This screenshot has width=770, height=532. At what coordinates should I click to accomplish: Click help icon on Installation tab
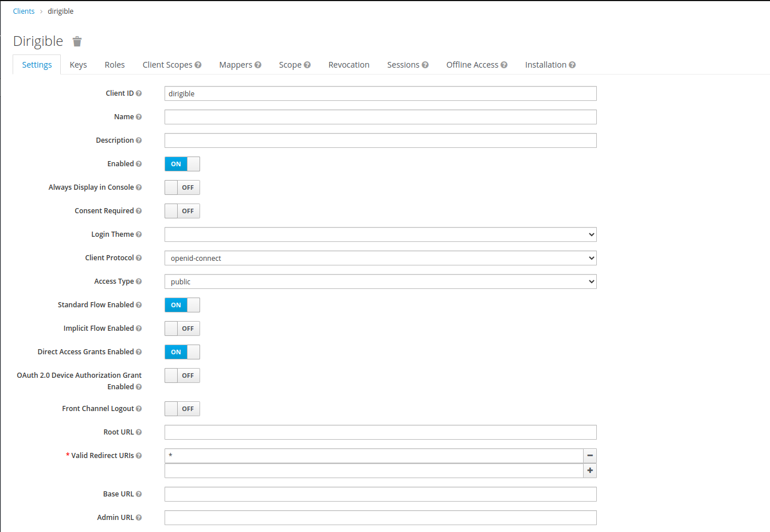click(572, 65)
